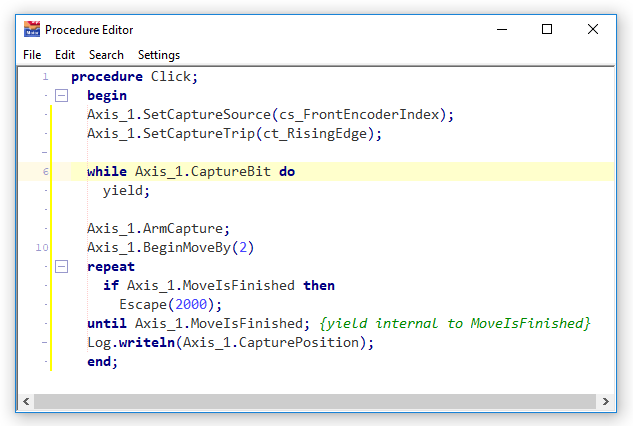Click line number 6 in the gutter
633x426 pixels.
click(44, 172)
